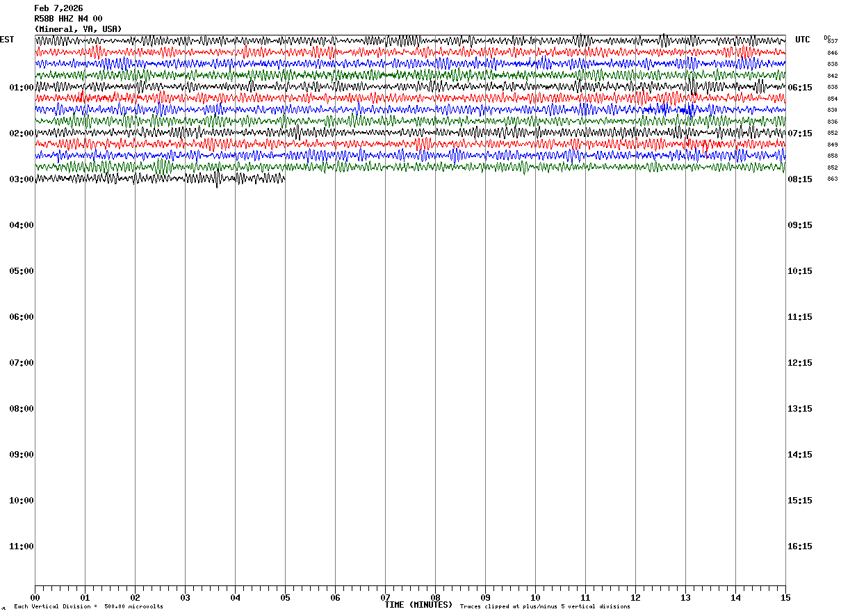Click the "16:15" UTC time label
The height and width of the screenshot is (616, 841).
pyautogui.click(x=800, y=546)
